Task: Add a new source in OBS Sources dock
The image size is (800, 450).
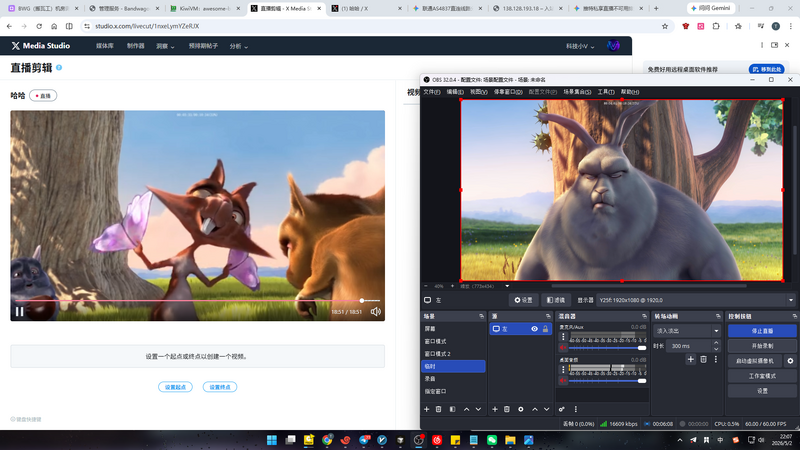Action: click(x=494, y=409)
